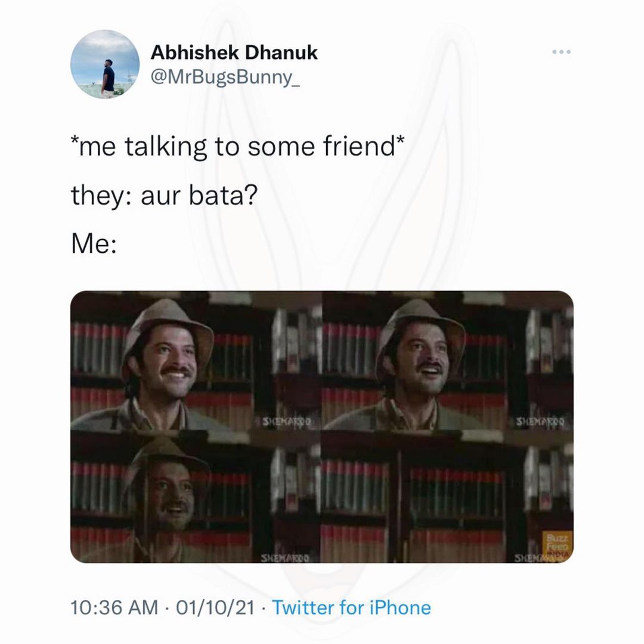Viewport: 644px width, 644px height.
Task: Click the 'Me:' text line
Action: pyautogui.click(x=94, y=243)
